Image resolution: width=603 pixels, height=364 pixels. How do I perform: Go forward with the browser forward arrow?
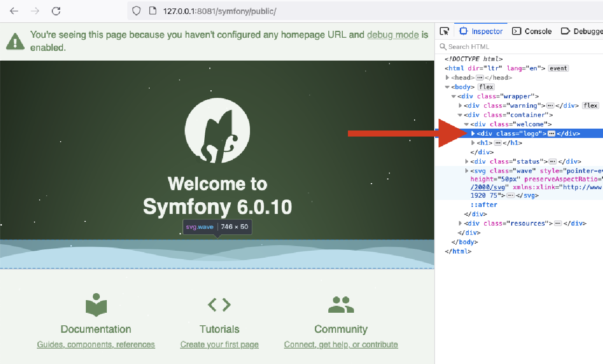(x=35, y=11)
